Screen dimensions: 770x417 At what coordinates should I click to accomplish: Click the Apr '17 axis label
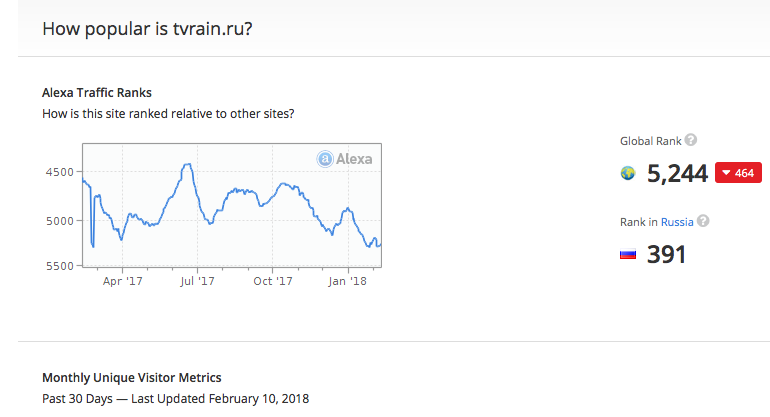point(122,281)
